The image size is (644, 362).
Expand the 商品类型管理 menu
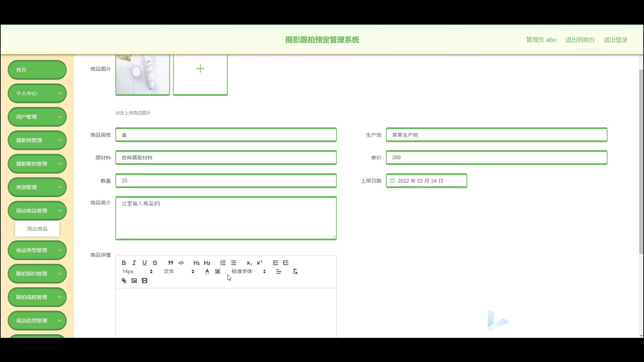tap(37, 250)
